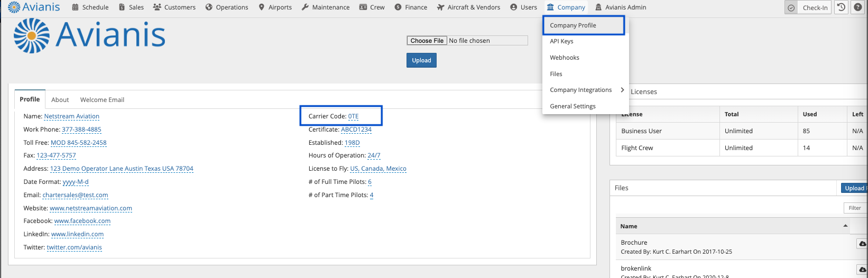Click the Choose File button
This screenshot has height=278, width=868.
click(x=427, y=41)
